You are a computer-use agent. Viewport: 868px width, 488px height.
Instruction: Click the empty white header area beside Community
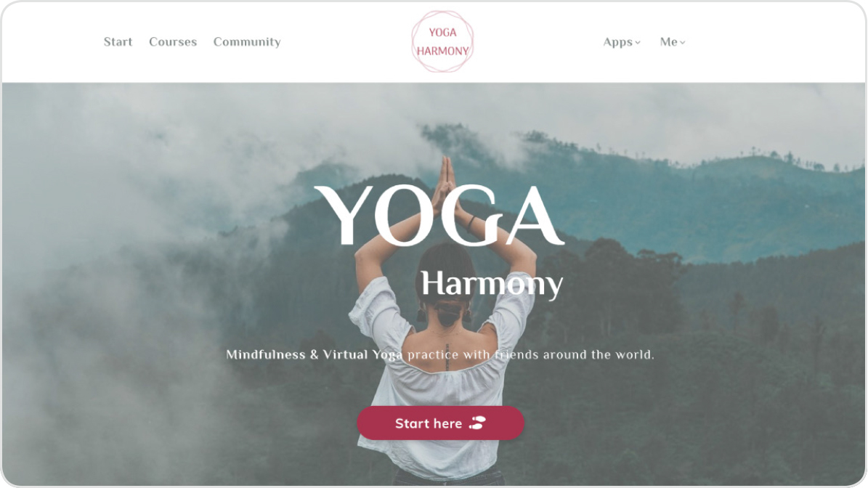344,42
